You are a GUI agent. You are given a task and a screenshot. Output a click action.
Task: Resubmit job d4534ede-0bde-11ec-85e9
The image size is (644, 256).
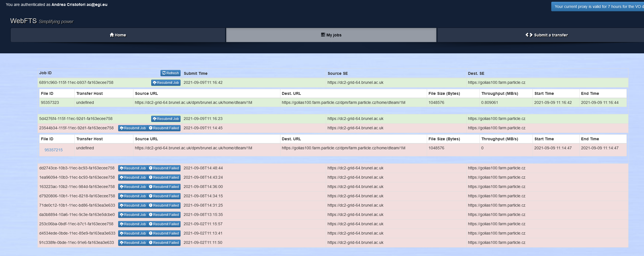pos(133,233)
